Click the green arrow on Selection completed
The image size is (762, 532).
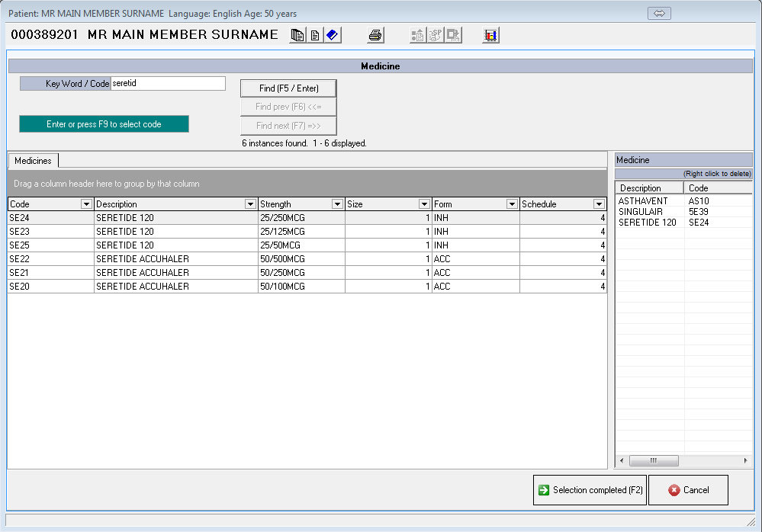pyautogui.click(x=544, y=490)
